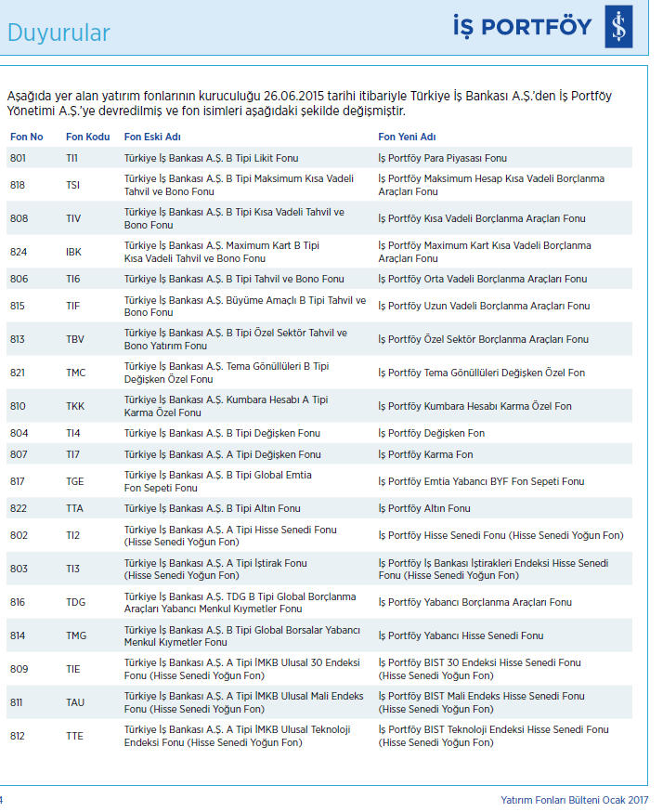Select fund code TI7
This screenshot has width=663, height=812.
pos(72,454)
